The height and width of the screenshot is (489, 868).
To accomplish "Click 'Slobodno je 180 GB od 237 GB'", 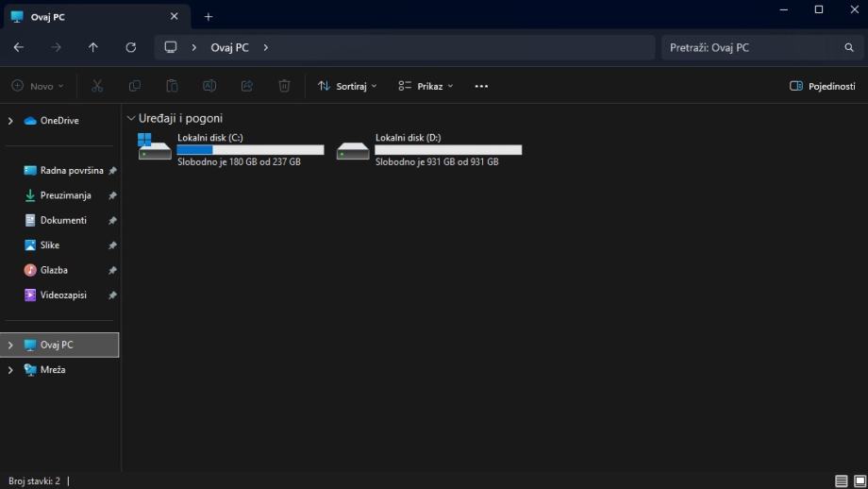I will click(x=239, y=161).
